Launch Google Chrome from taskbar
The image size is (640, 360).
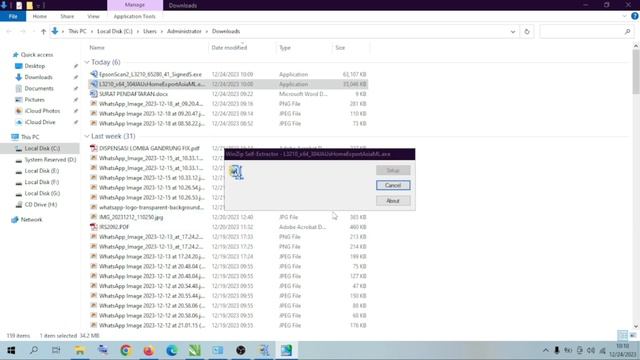126,350
